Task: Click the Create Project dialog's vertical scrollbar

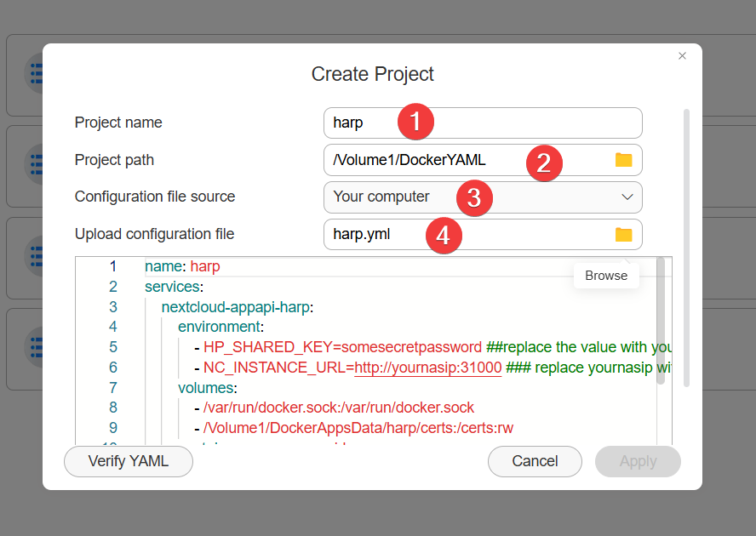Action: [x=686, y=247]
